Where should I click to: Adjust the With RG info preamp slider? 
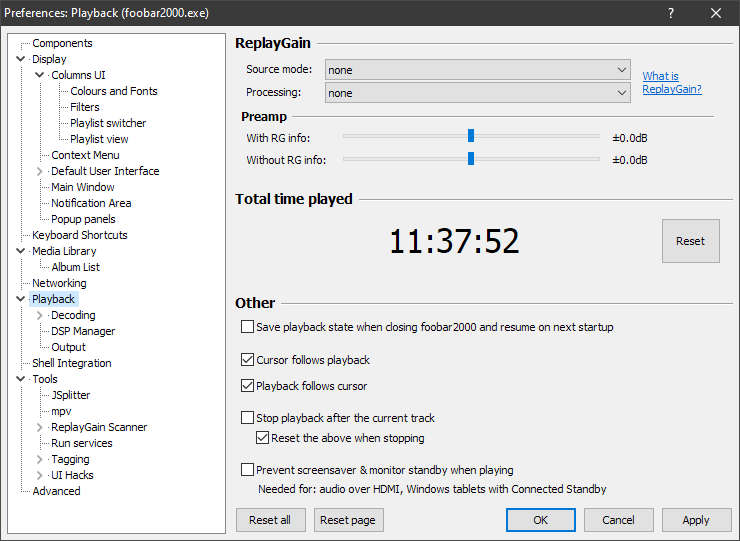point(470,137)
